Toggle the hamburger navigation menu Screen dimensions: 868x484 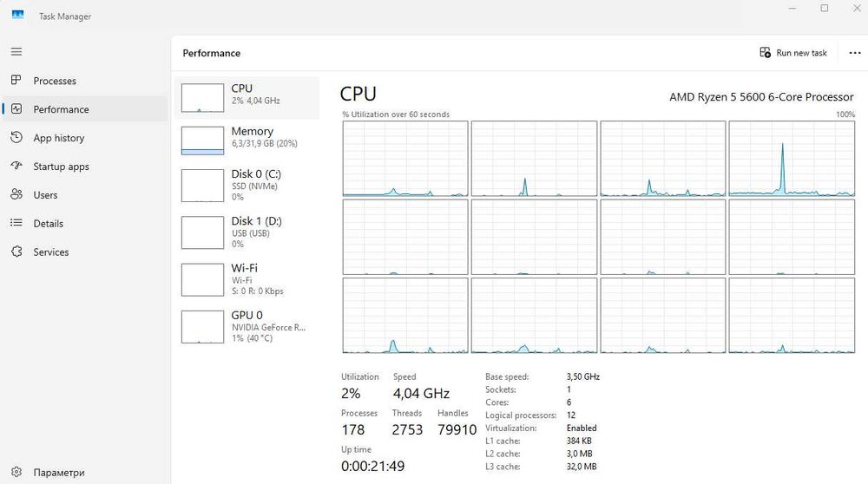point(16,52)
